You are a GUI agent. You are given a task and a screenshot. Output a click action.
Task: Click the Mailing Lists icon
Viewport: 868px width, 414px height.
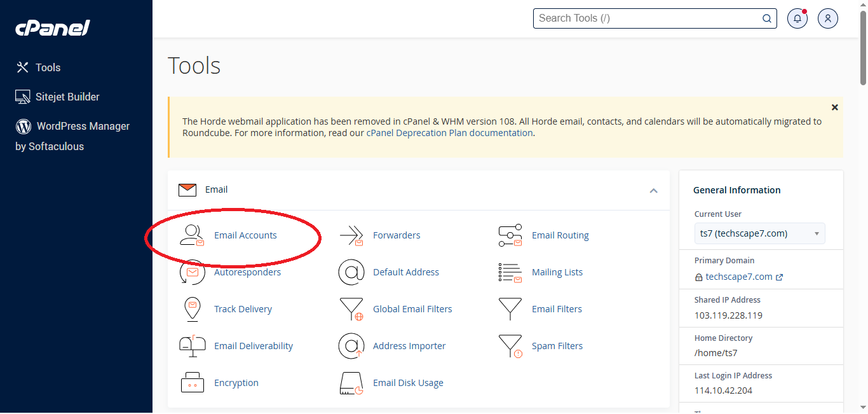pos(510,272)
